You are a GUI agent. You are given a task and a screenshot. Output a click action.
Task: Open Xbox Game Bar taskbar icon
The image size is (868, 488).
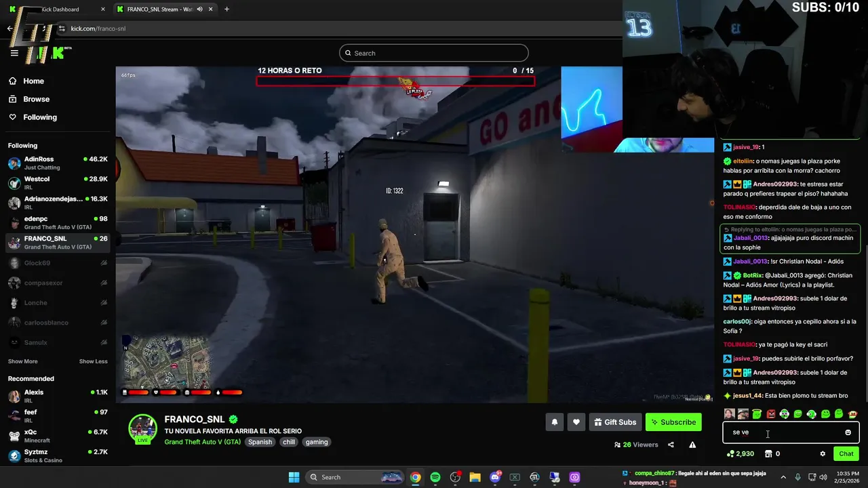(x=515, y=477)
